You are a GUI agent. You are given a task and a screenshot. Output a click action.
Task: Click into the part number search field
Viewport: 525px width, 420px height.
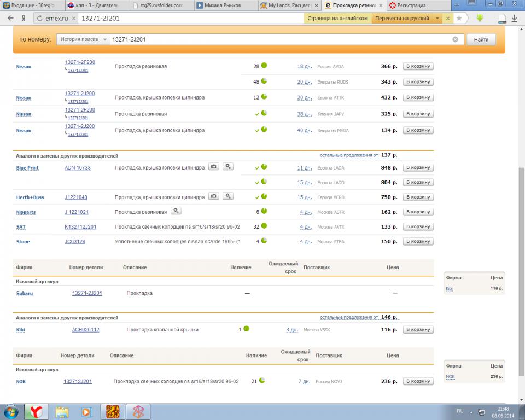click(x=281, y=39)
